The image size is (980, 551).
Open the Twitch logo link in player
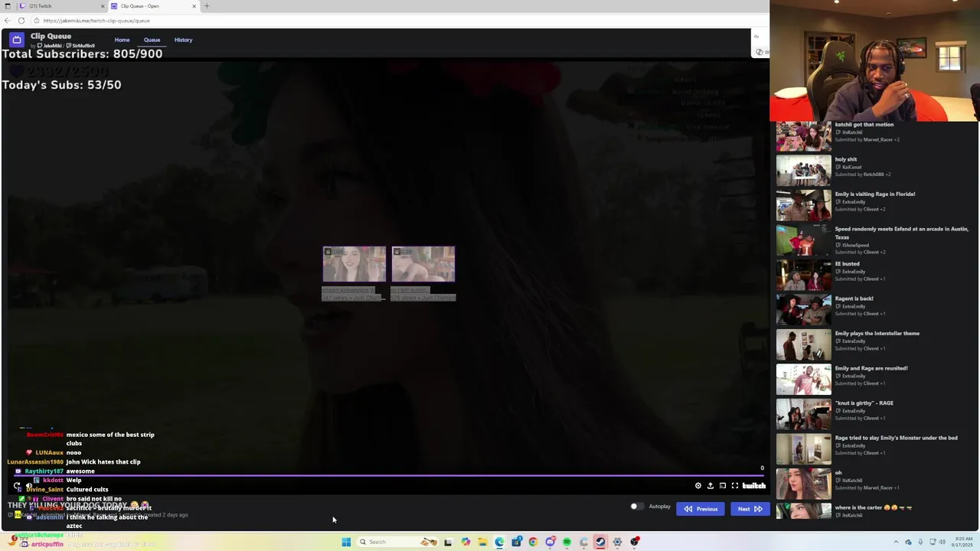[x=754, y=486]
